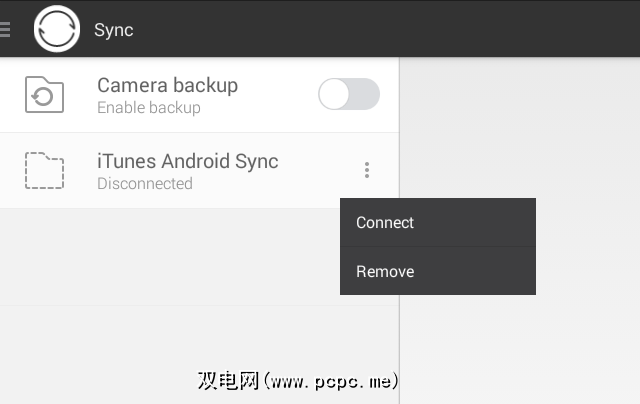This screenshot has width=640, height=404.
Task: Click the Enable backup subtitle
Action: click(148, 107)
